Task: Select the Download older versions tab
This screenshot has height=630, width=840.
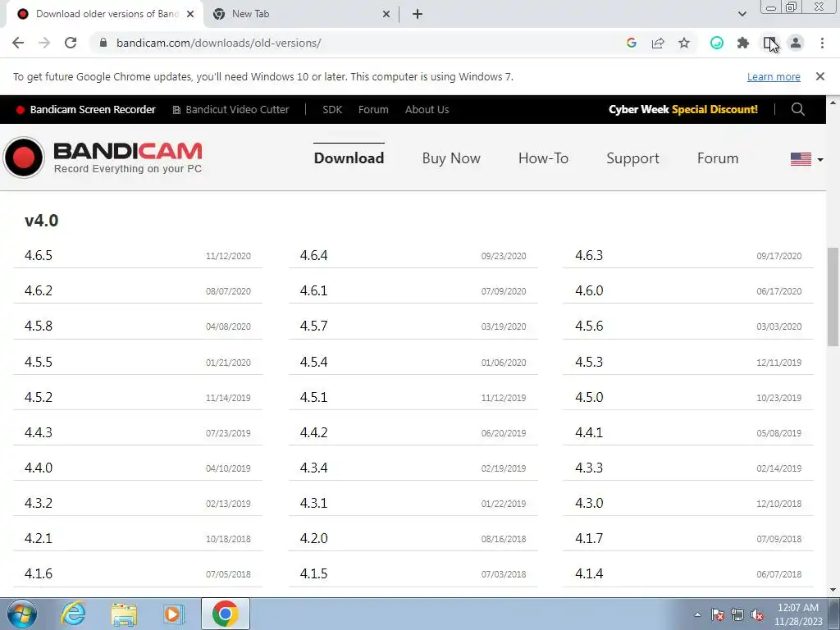Action: click(105, 14)
